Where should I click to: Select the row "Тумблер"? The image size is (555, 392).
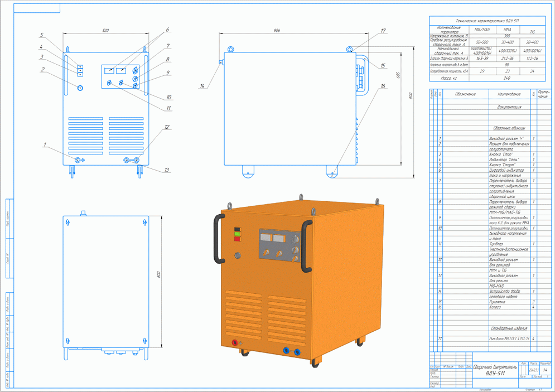[x=490, y=244]
